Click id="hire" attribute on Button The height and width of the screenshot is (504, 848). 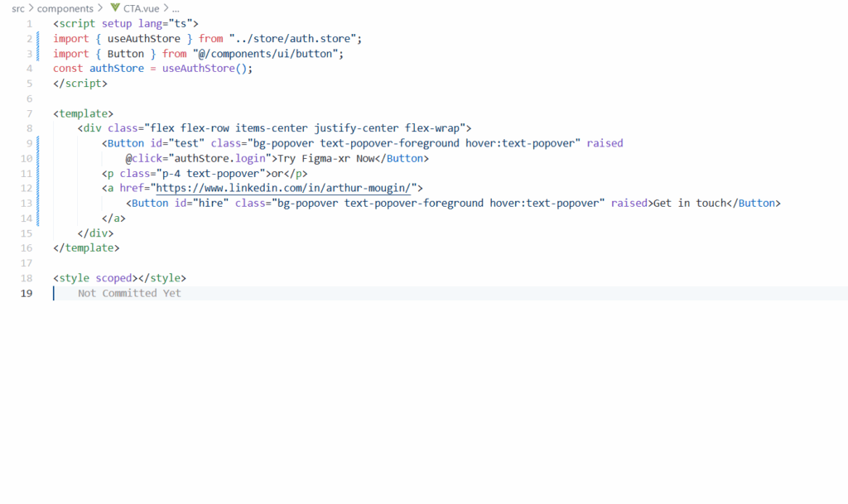(x=201, y=203)
